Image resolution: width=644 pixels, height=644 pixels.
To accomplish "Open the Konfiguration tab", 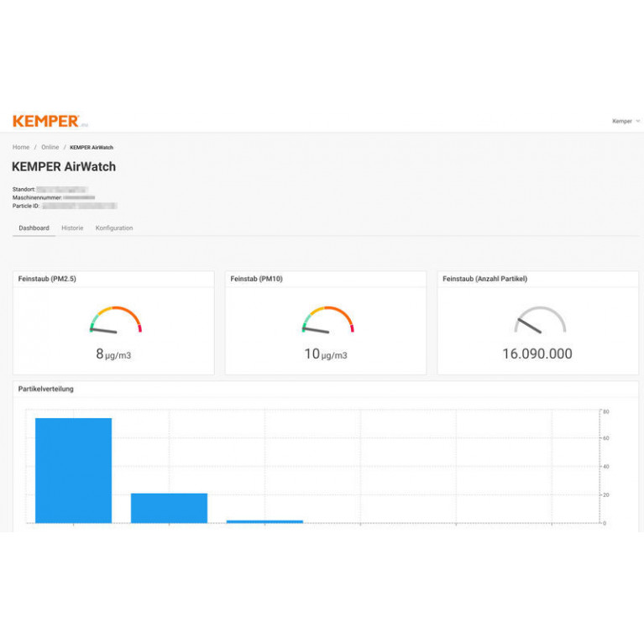I will [x=114, y=228].
